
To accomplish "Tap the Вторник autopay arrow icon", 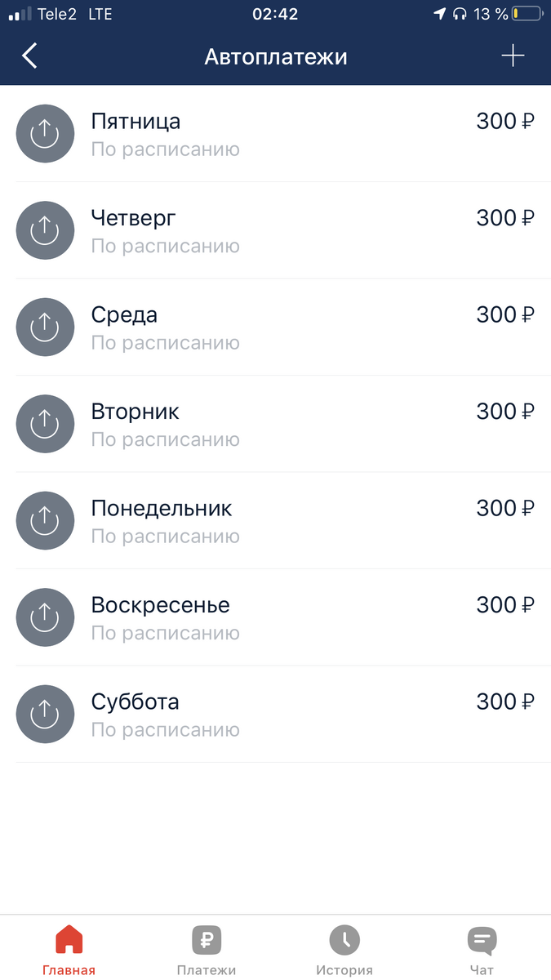I will coord(45,424).
